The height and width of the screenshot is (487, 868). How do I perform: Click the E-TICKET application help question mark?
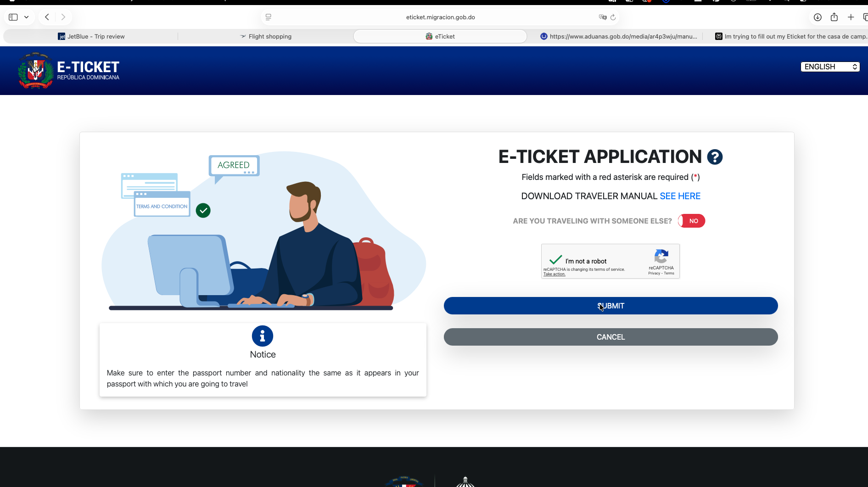click(x=715, y=157)
